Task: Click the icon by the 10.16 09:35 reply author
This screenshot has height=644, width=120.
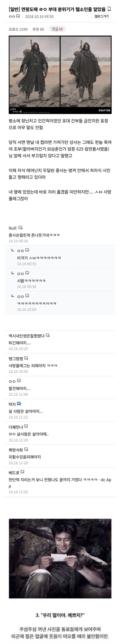Action: coord(27,250)
